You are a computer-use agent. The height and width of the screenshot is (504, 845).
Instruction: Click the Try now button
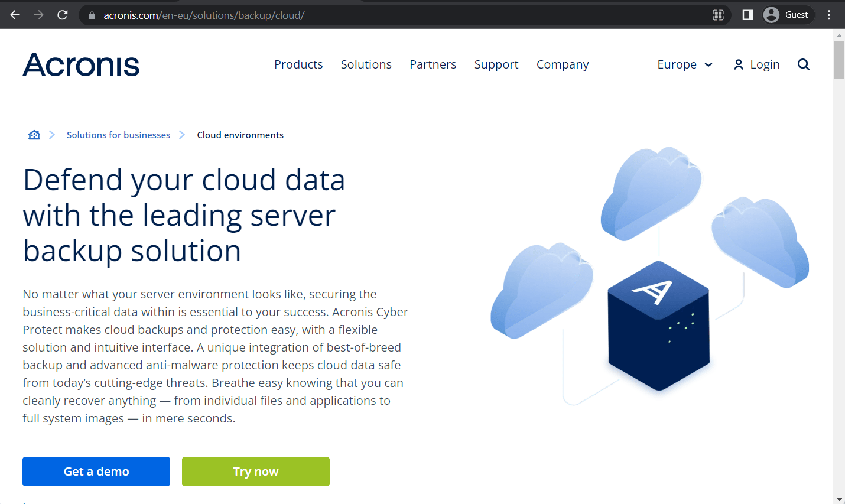pos(255,471)
